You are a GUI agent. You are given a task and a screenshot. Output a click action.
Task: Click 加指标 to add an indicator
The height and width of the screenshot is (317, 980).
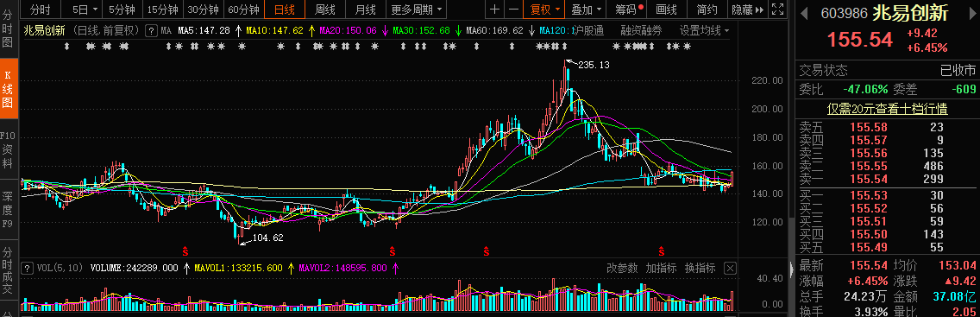click(662, 269)
